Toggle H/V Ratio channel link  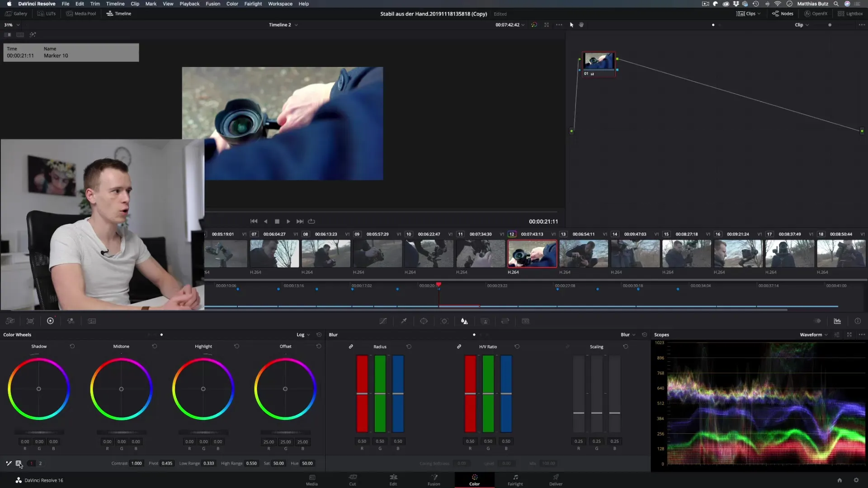[x=459, y=347]
